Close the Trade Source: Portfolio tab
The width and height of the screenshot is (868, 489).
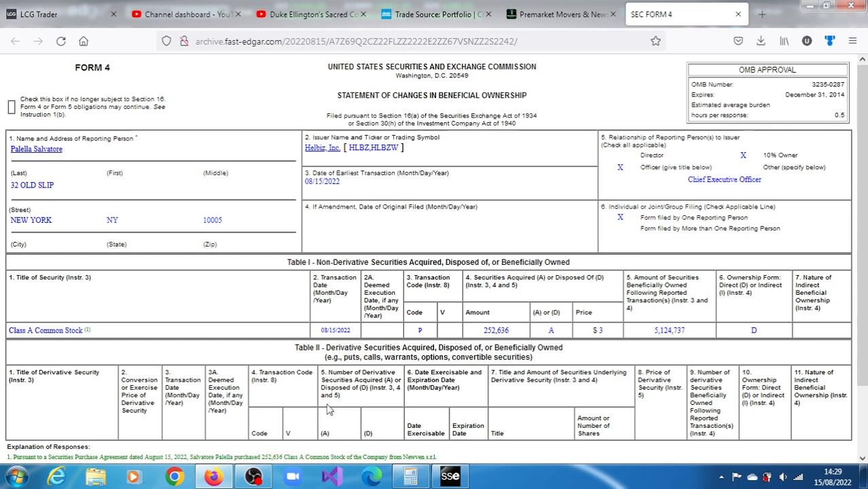click(488, 14)
